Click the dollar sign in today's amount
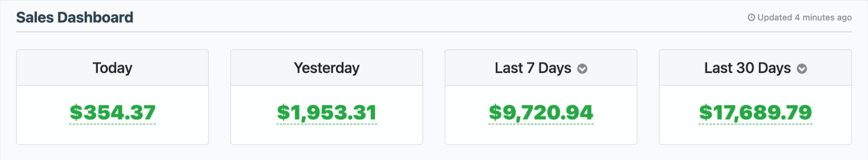 tap(76, 113)
